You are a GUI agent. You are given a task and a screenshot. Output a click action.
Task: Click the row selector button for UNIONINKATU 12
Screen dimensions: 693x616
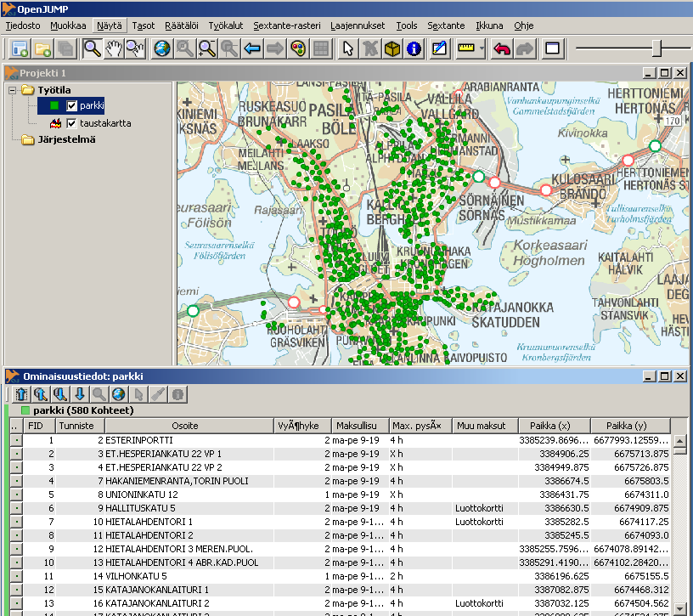point(16,494)
